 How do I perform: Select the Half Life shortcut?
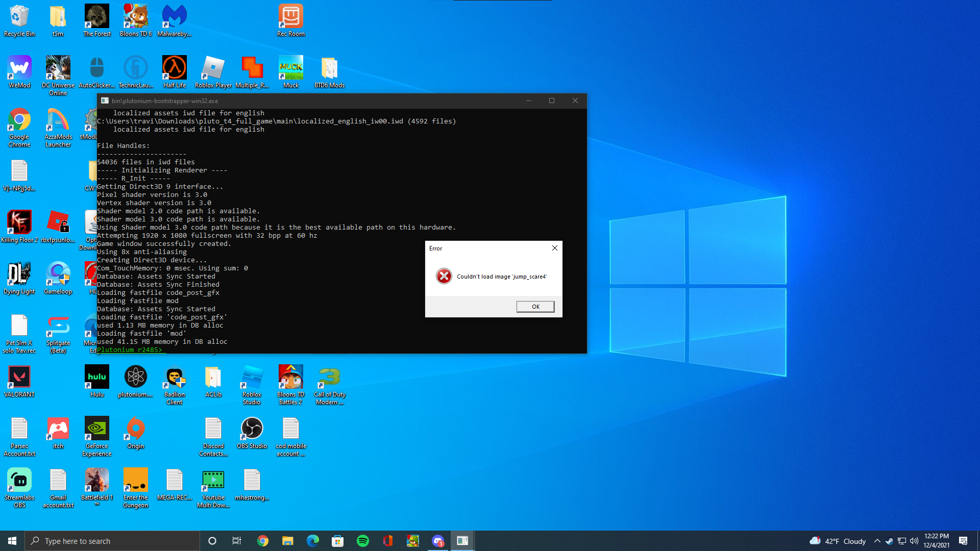tap(175, 72)
